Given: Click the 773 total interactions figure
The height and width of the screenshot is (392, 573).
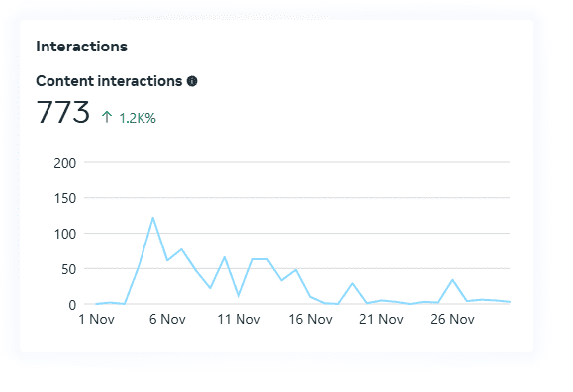Looking at the screenshot, I should point(63,112).
